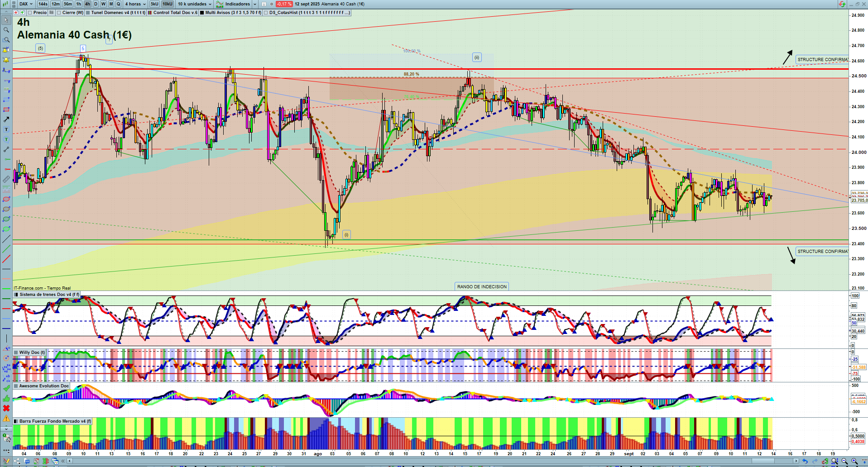Select the weekly W timeframe
Screen dimensions: 868x467
point(103,4)
